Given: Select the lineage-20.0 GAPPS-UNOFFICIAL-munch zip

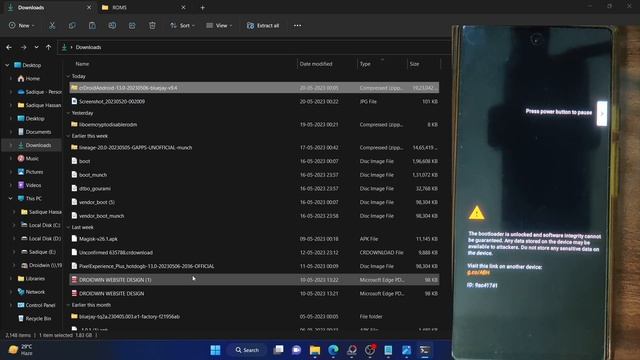Looking at the screenshot, I should [254, 147].
